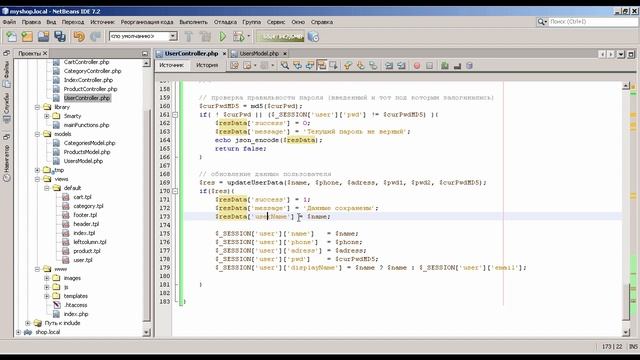Viewport: 640px width, 360px height.
Task: Click the green icon after macro buttons
Action: click(445, 65)
